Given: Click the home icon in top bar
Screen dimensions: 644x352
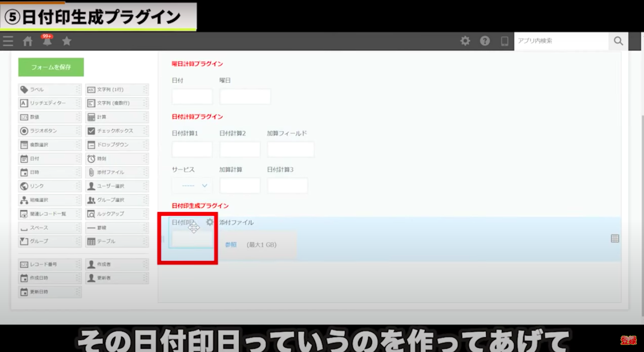Looking at the screenshot, I should (x=27, y=41).
